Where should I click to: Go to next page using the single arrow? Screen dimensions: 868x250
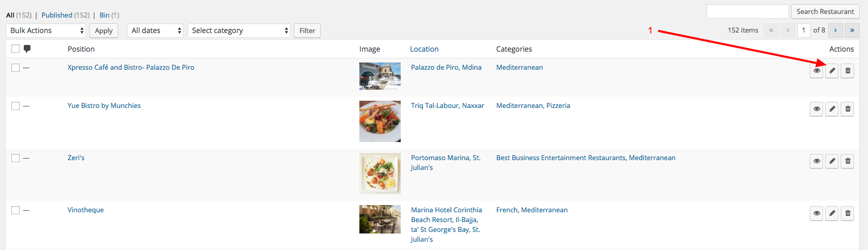(835, 30)
